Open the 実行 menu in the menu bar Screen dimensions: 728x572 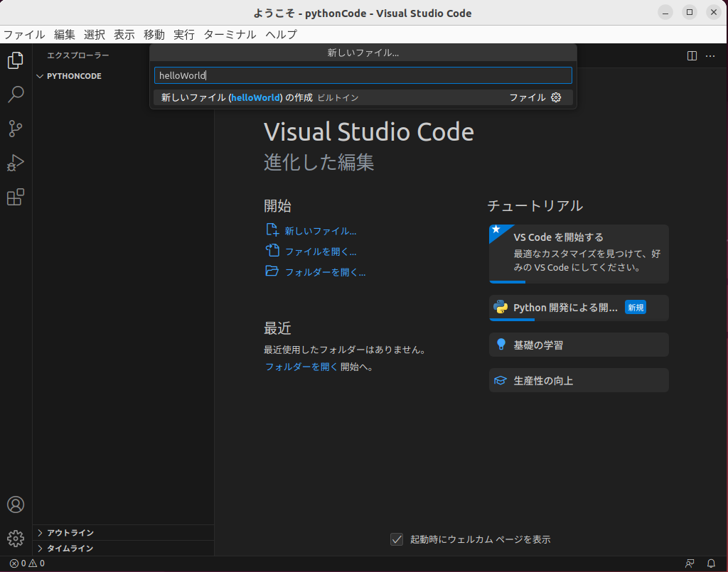coord(183,33)
